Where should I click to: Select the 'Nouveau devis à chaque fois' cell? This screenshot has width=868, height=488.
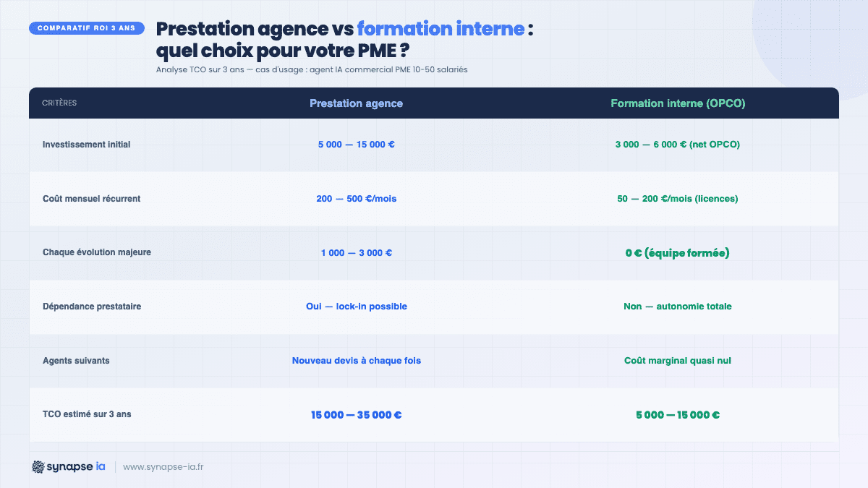point(356,361)
